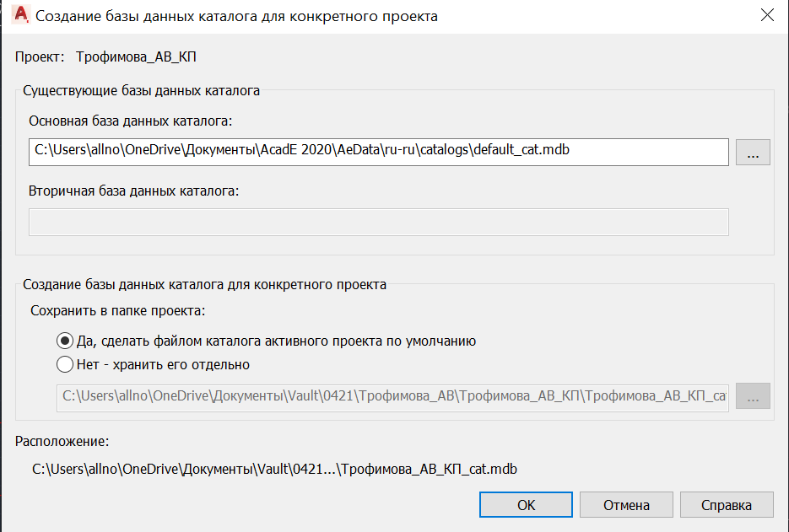Click the project name 'Трофимова_АВ_КП' text

click(136, 56)
